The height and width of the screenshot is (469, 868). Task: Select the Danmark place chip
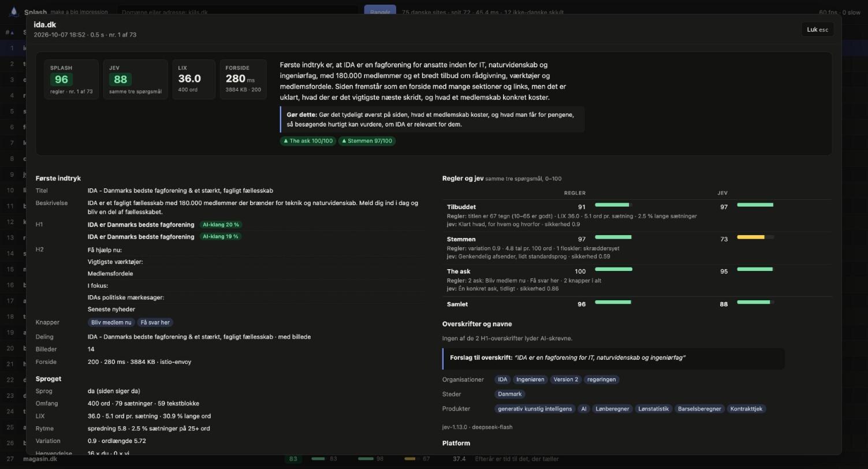point(510,394)
